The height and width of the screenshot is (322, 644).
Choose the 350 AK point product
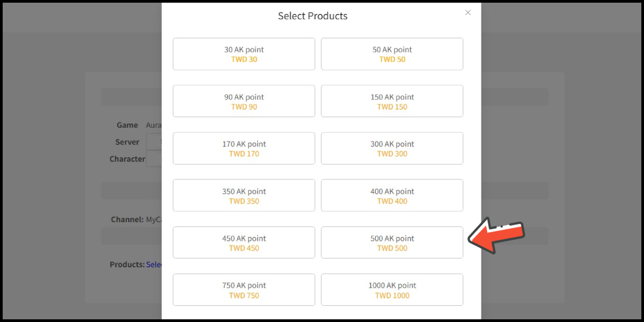click(x=244, y=195)
